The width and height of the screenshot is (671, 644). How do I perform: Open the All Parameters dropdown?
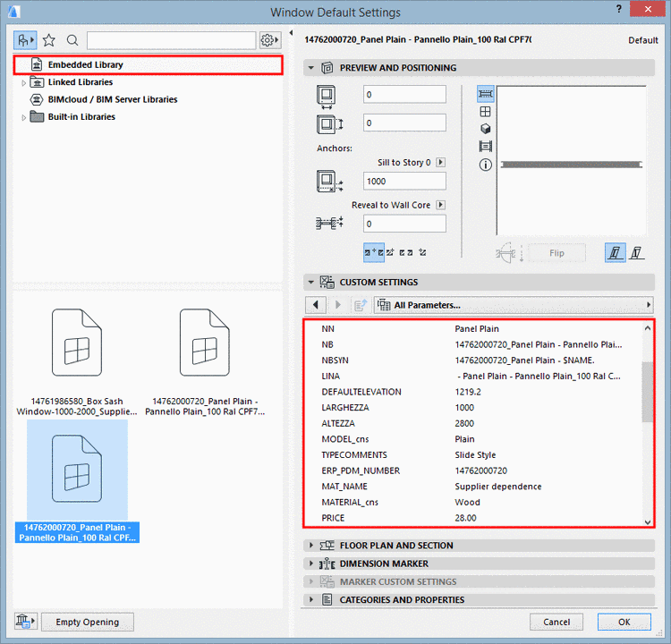point(514,305)
